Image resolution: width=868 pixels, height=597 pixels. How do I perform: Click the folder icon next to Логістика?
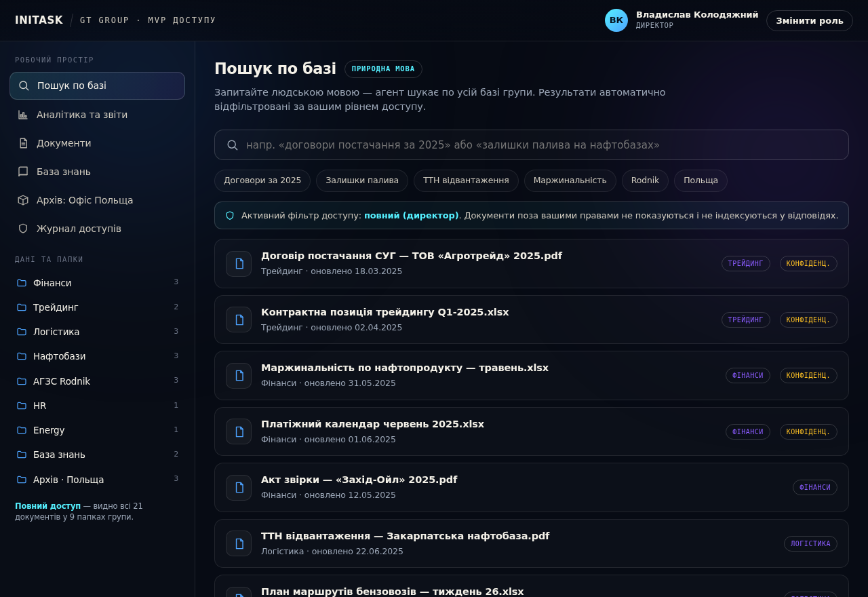pyautogui.click(x=22, y=332)
